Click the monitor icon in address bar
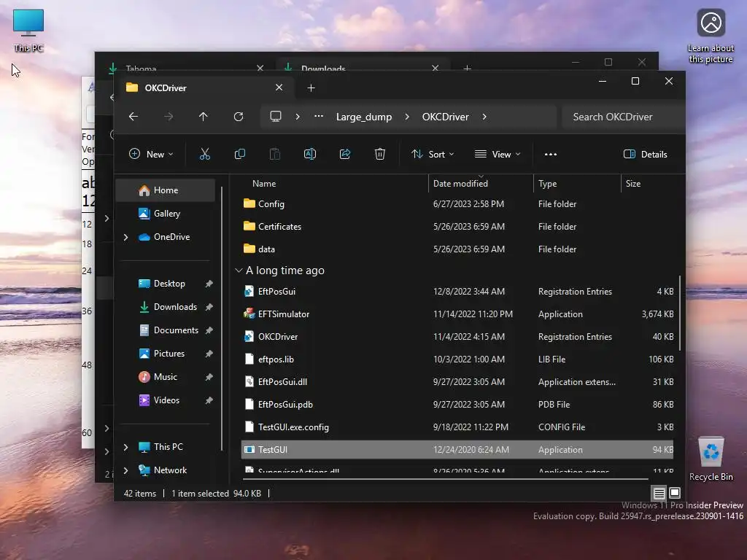Image resolution: width=747 pixels, height=560 pixels. (275, 116)
